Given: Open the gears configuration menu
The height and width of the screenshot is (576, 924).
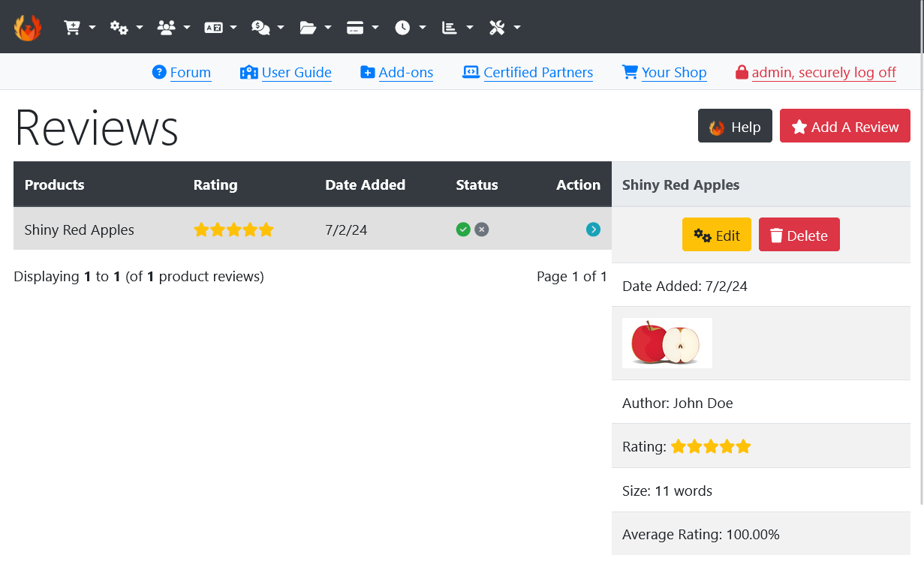Looking at the screenshot, I should click(x=126, y=28).
